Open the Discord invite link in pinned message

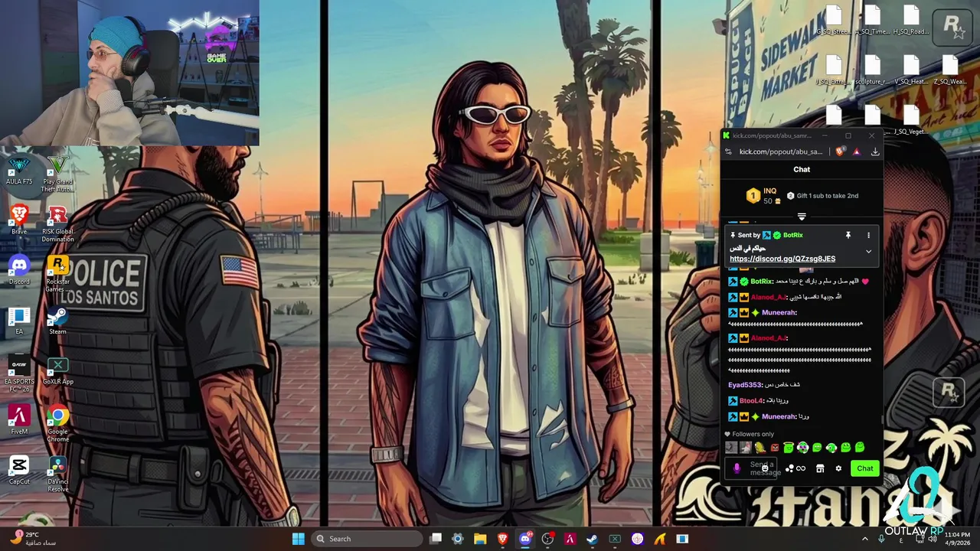click(782, 259)
